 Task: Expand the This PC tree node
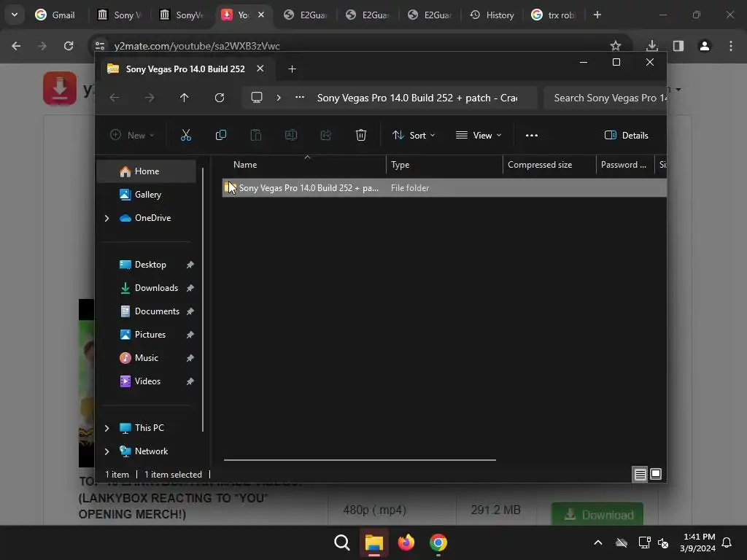107,428
